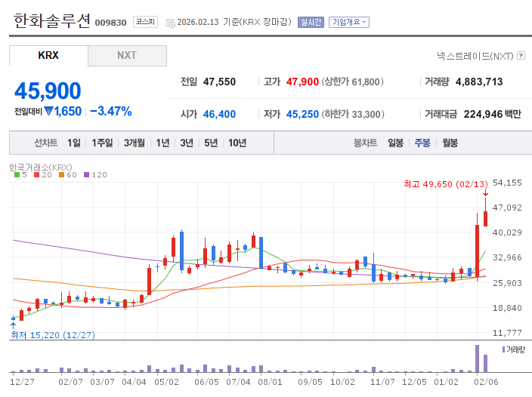The image size is (532, 397).
Task: Click the 한화솔루션 stock name heading
Action: [x=51, y=20]
